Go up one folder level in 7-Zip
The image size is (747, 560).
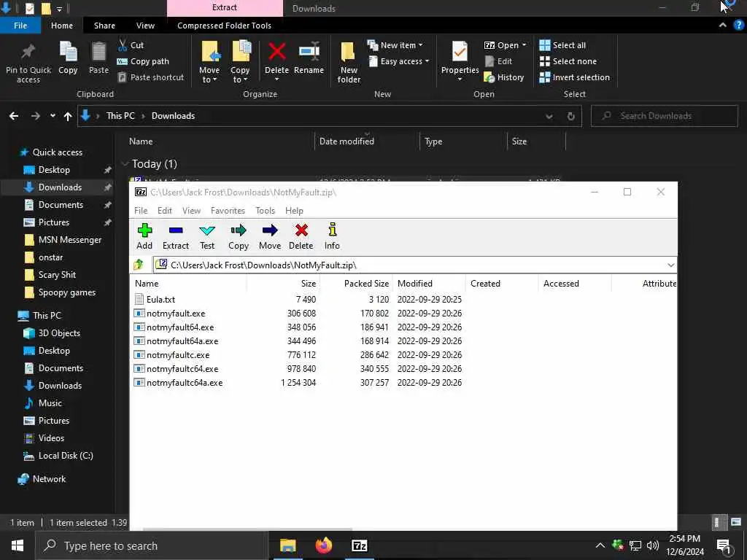click(139, 264)
